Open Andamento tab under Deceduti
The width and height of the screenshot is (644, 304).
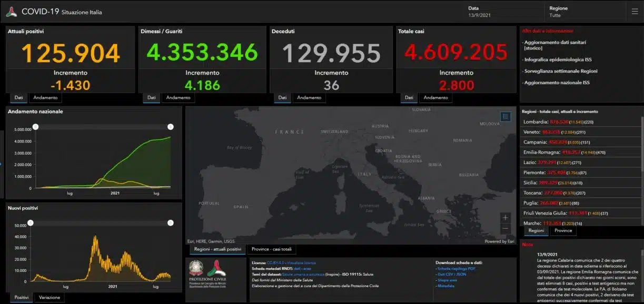(x=309, y=98)
